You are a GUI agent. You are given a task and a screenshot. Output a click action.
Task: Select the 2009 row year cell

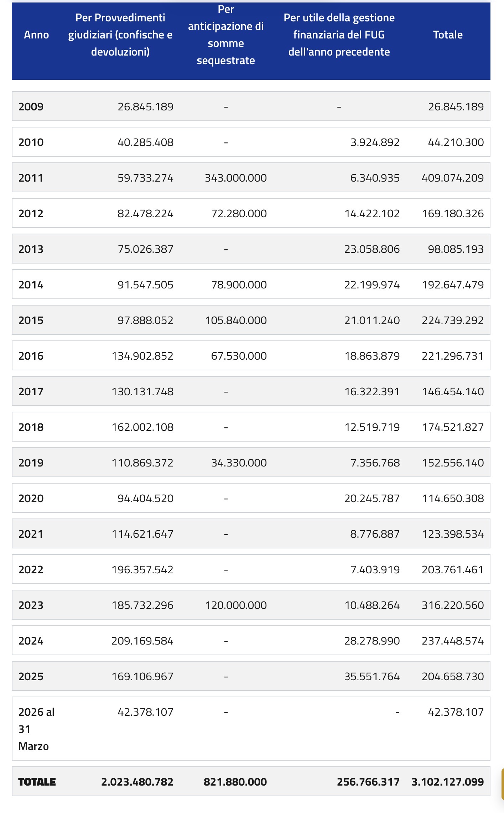click(31, 106)
